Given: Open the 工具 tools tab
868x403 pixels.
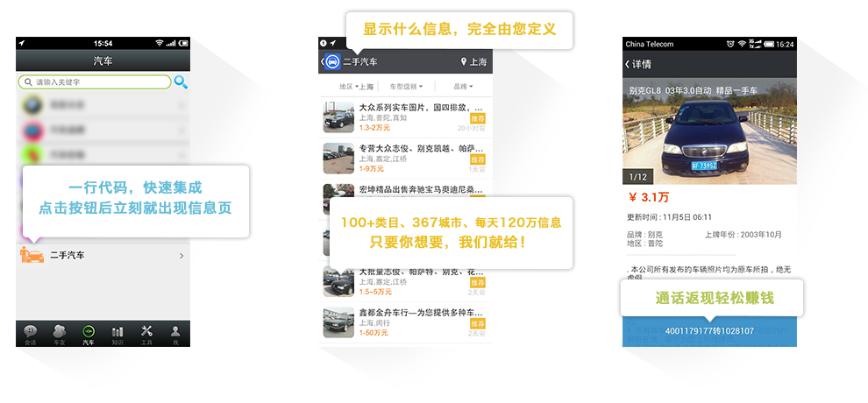Looking at the screenshot, I should point(146,335).
